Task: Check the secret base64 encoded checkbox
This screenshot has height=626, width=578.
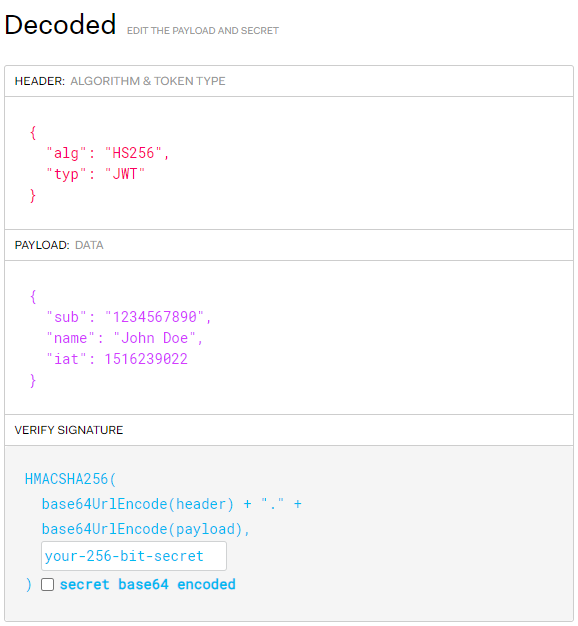Action: pyautogui.click(x=48, y=584)
